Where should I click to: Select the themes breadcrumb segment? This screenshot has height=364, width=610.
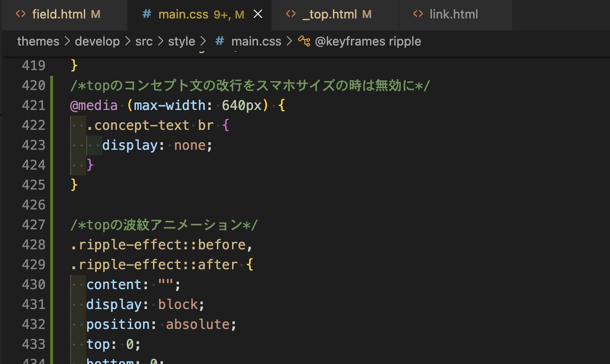tap(38, 41)
